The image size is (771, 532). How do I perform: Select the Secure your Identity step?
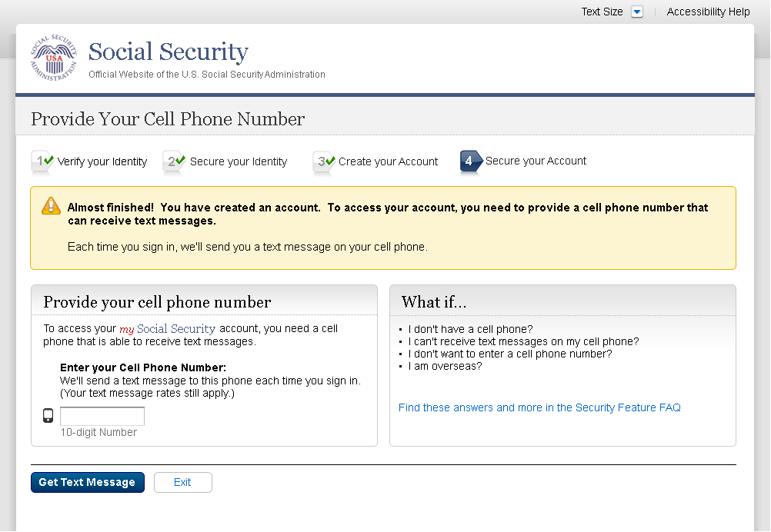click(239, 161)
